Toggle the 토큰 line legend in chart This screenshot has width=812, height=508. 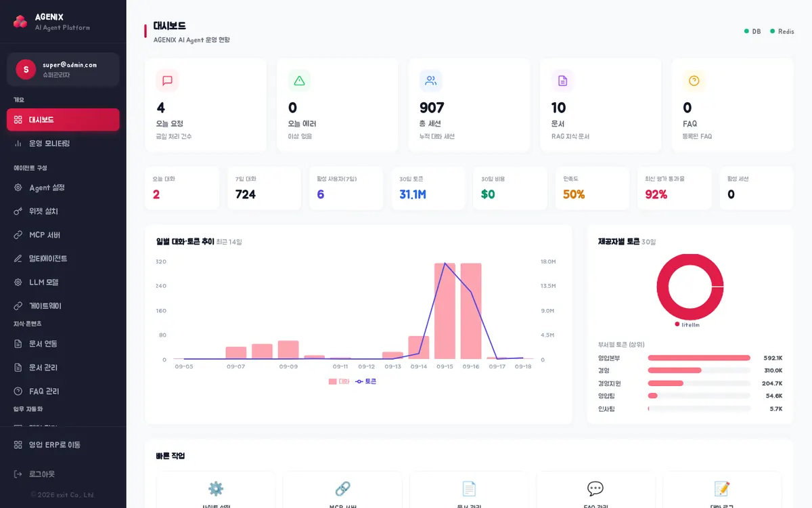(365, 381)
